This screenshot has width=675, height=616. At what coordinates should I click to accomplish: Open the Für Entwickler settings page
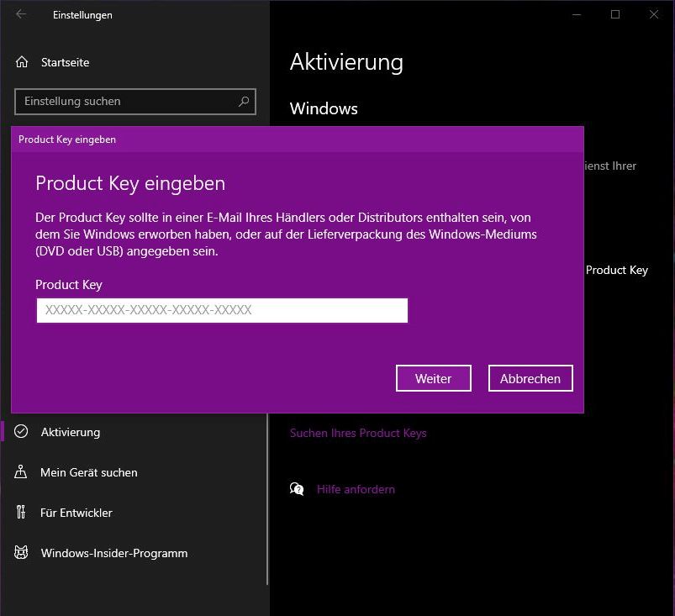(x=76, y=513)
